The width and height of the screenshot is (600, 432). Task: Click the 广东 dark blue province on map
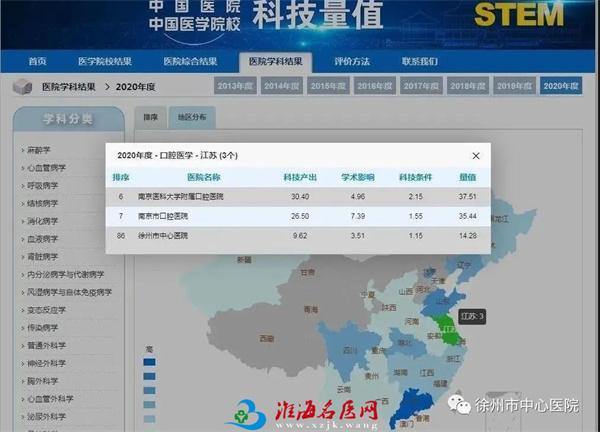click(412, 406)
